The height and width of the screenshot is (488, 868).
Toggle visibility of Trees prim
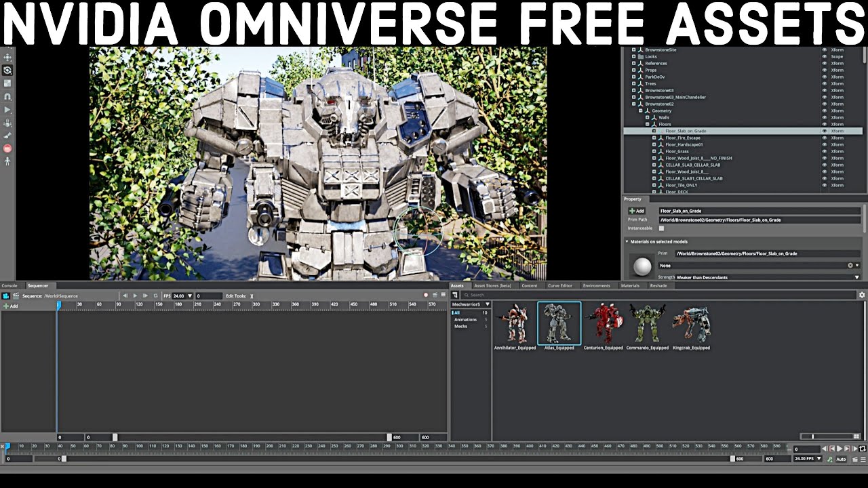point(825,83)
